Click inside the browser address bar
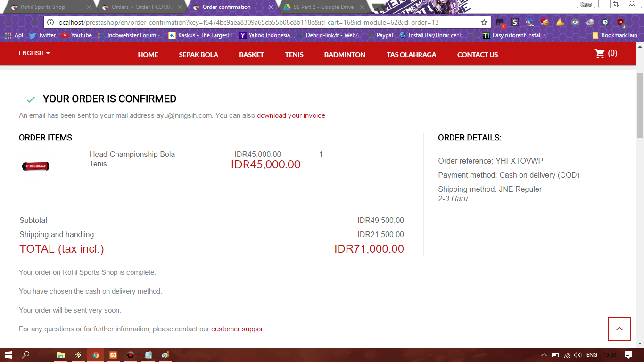This screenshot has width=644, height=362. point(236,22)
